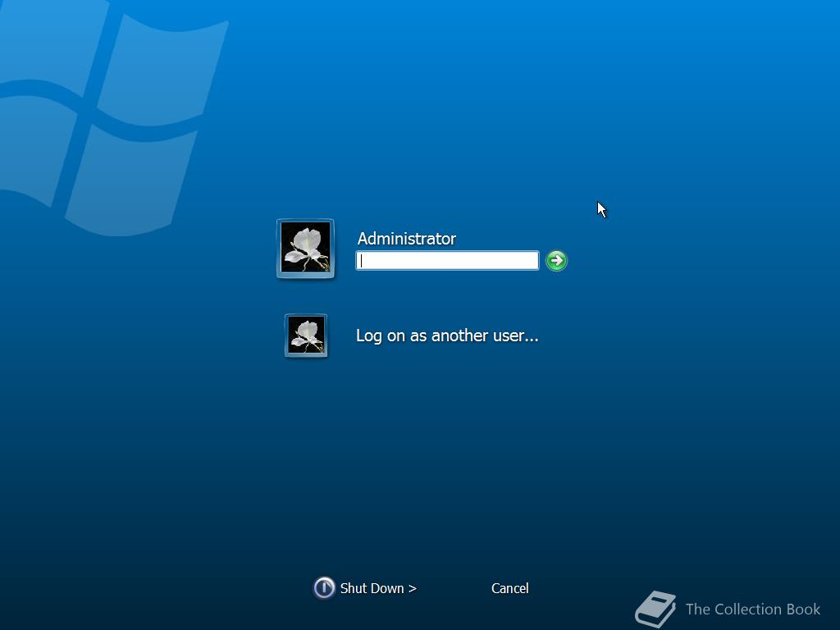
Task: Click the Shut Down power icon
Action: coord(323,587)
